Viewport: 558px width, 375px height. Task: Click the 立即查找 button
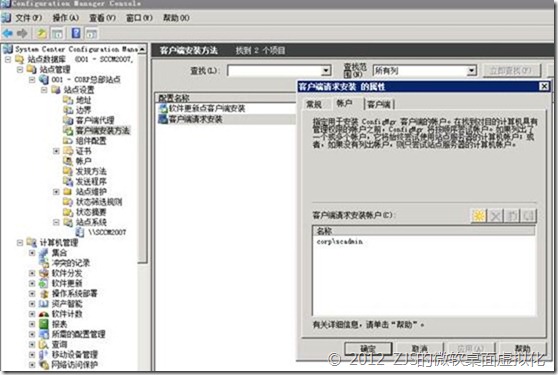tap(511, 70)
